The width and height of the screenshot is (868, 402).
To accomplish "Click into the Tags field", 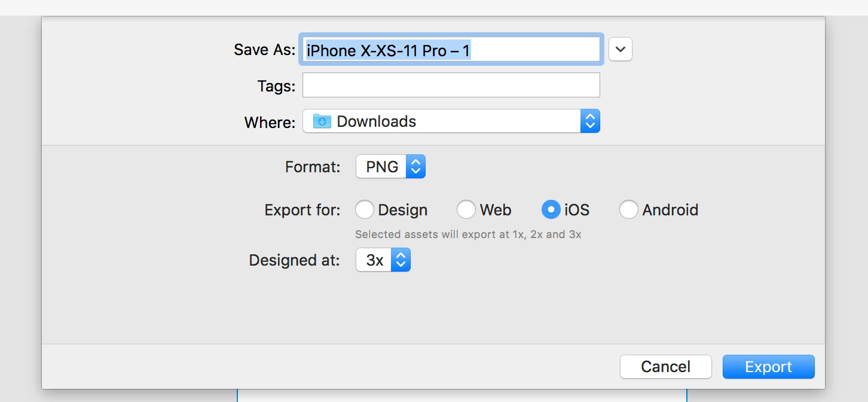I will [x=451, y=86].
